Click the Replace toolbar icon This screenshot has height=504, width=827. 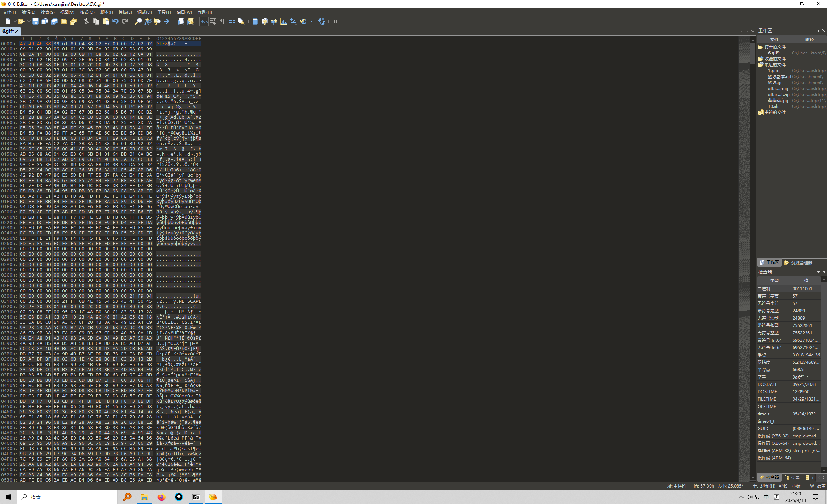[x=148, y=21]
